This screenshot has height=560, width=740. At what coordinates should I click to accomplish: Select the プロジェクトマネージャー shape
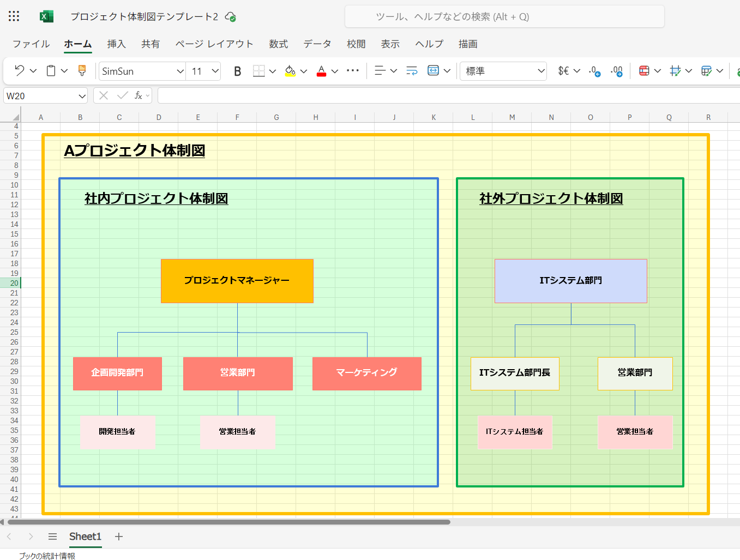(237, 281)
